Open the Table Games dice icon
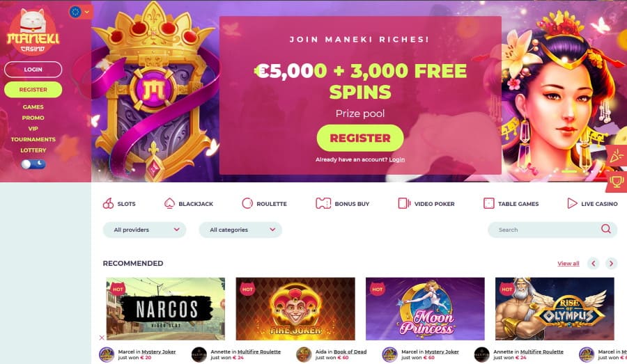The width and height of the screenshot is (627, 364). (x=488, y=203)
